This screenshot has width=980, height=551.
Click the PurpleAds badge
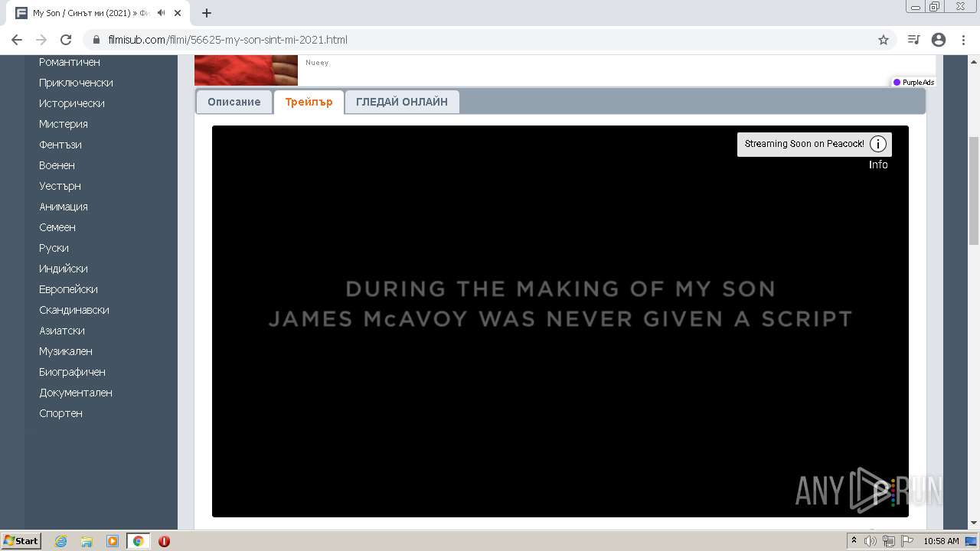coord(913,82)
